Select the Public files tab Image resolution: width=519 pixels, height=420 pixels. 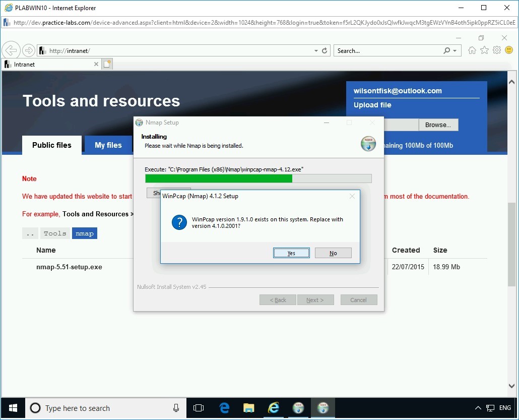51,145
